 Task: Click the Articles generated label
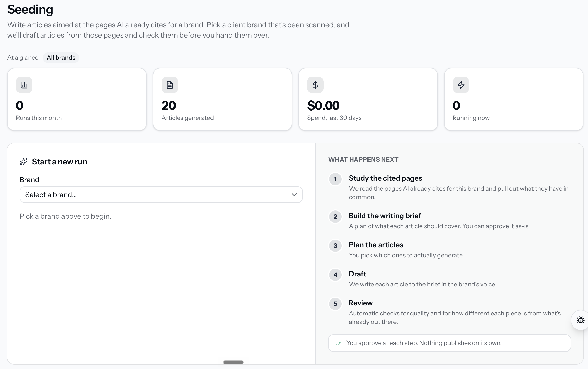188,118
